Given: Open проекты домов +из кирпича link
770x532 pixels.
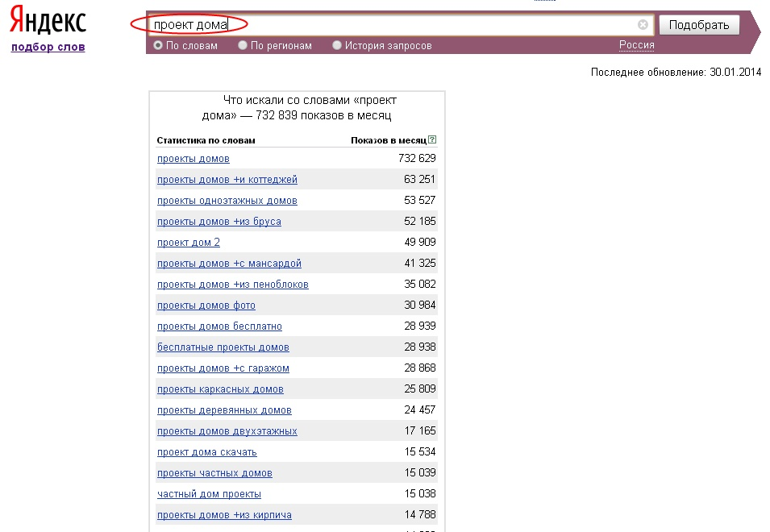Looking at the screenshot, I should coord(224,515).
